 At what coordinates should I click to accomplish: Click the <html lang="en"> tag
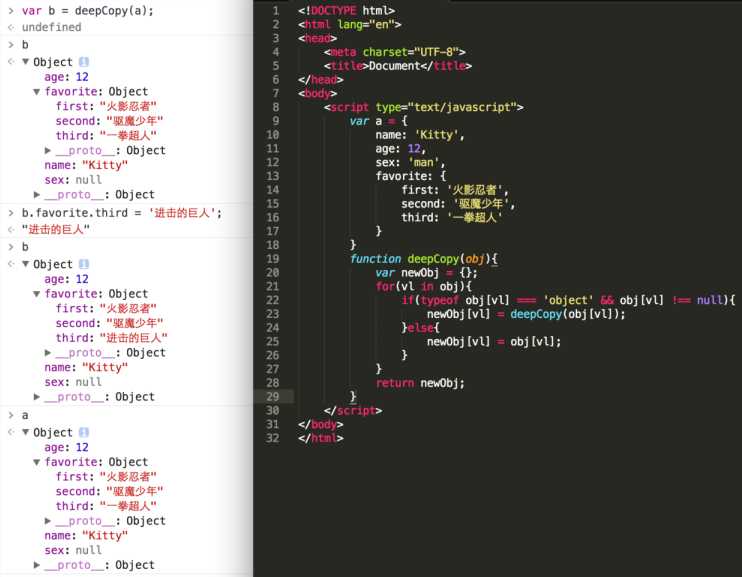point(350,24)
